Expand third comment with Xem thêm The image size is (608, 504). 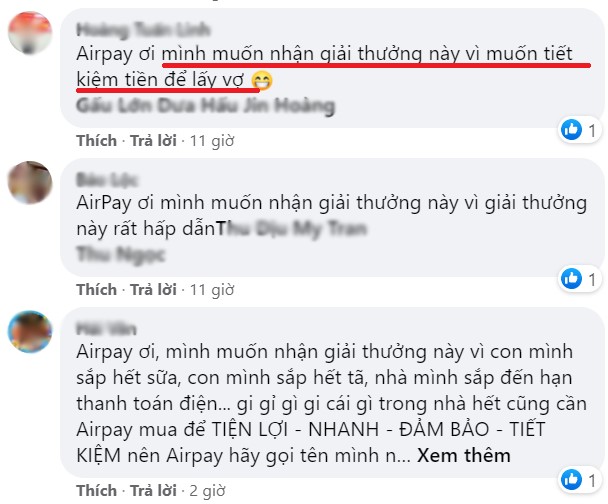pos(463,455)
